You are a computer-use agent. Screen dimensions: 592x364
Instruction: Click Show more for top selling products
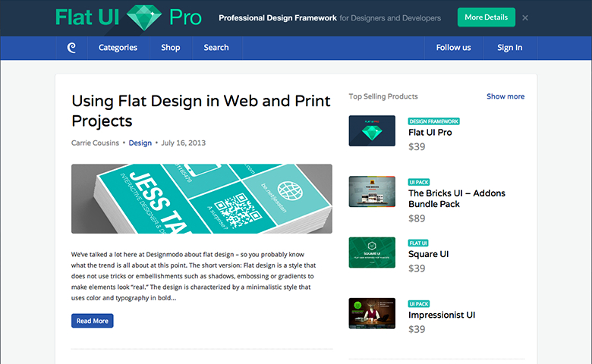click(x=505, y=96)
